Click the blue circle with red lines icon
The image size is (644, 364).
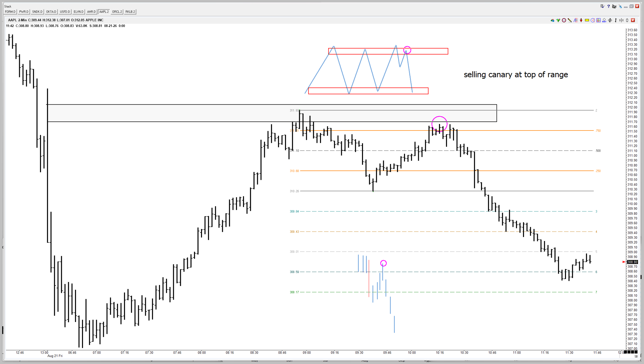point(593,20)
